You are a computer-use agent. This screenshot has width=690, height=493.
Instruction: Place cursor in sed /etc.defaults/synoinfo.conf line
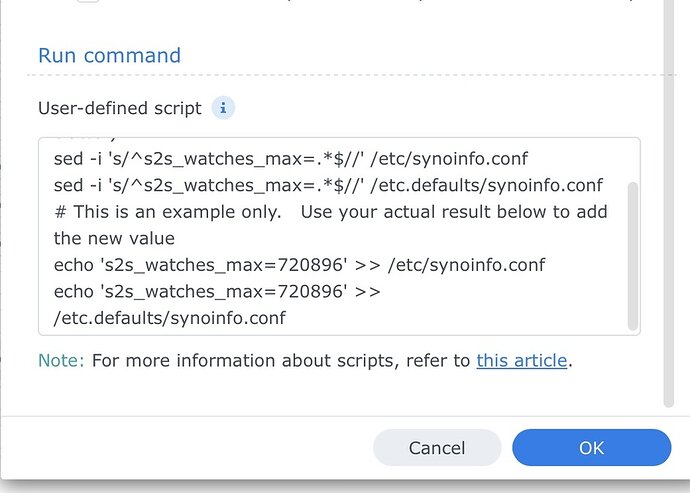point(328,185)
